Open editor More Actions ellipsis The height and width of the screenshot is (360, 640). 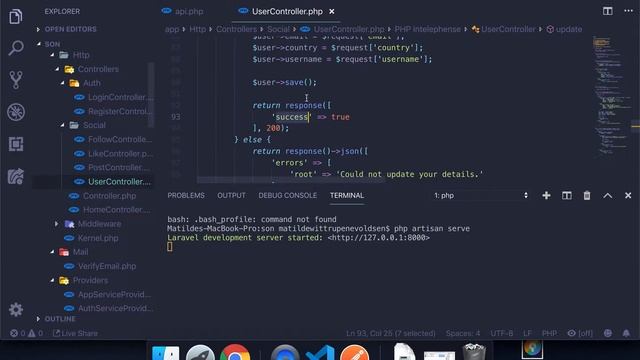click(628, 11)
